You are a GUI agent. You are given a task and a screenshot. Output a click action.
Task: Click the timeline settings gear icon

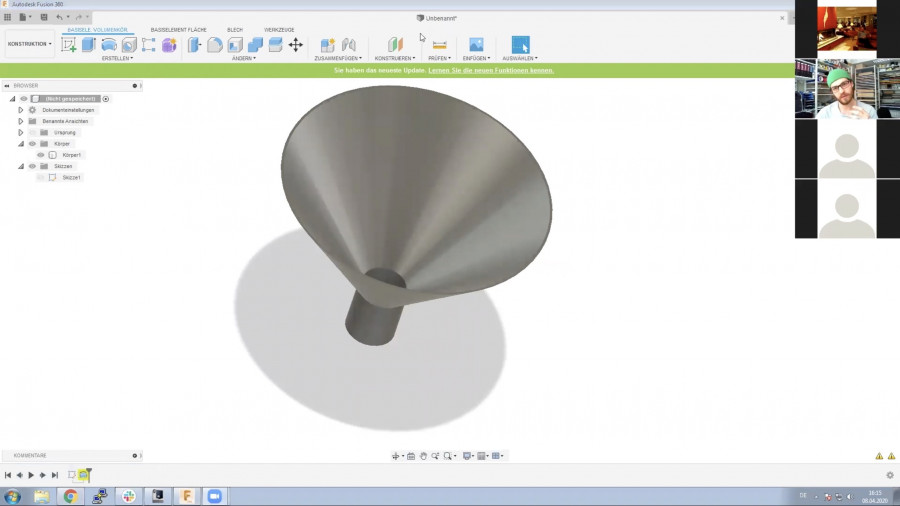(x=890, y=475)
